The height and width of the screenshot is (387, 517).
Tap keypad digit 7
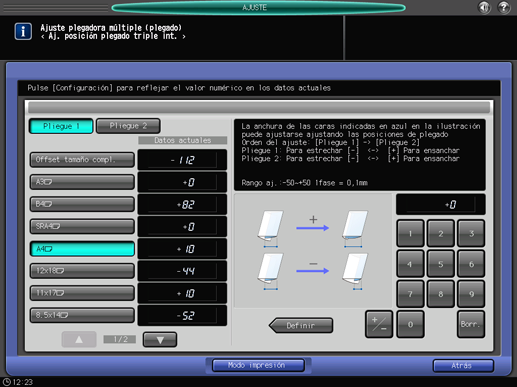point(410,294)
